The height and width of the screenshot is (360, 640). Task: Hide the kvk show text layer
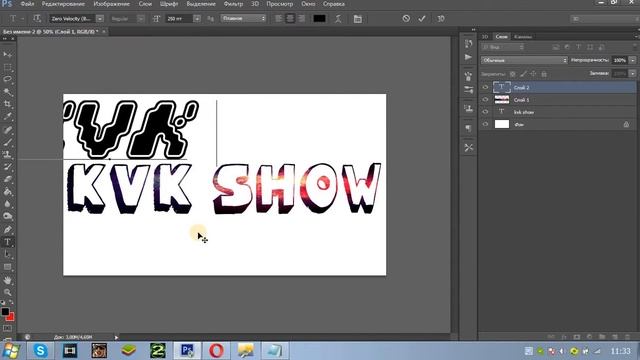(485, 112)
